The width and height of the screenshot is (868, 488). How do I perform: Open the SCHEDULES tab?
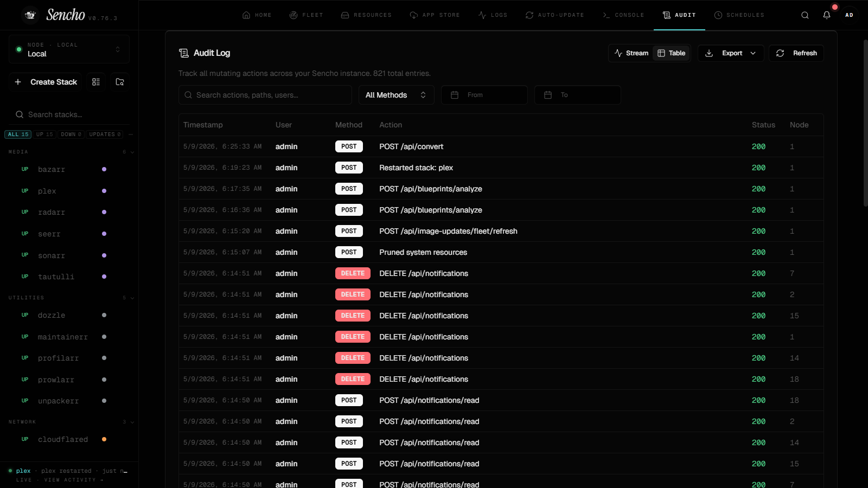click(739, 15)
